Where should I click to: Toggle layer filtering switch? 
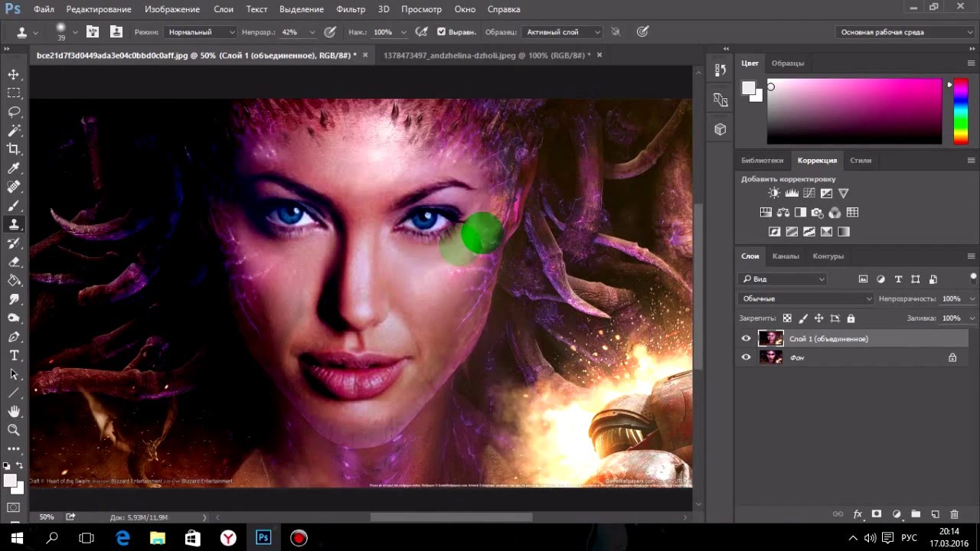tap(973, 277)
